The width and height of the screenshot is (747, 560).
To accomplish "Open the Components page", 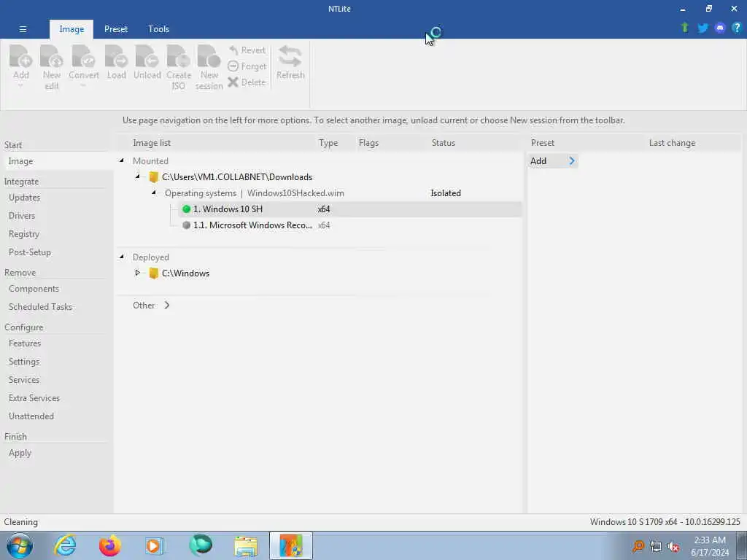I will point(34,289).
